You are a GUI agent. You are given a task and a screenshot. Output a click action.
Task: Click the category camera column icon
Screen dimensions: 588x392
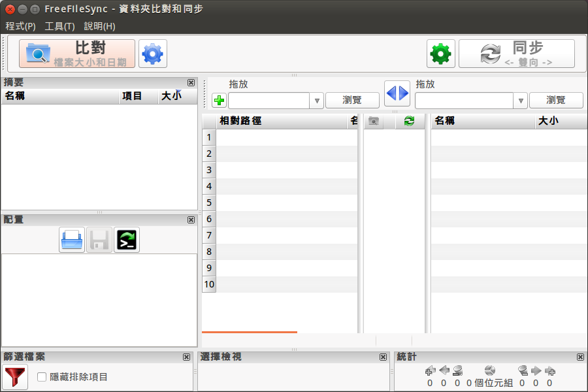click(374, 121)
